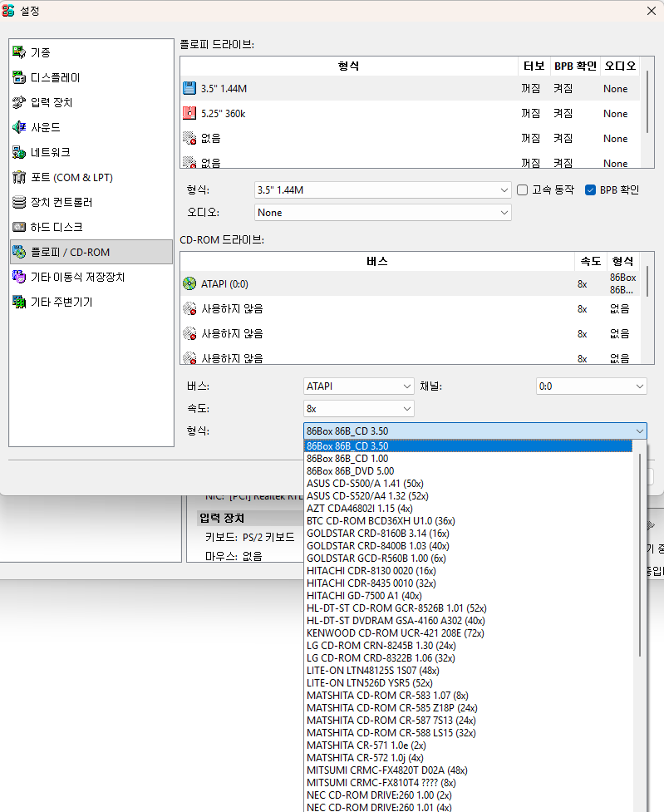Screen dimensions: 664x812
Task: Open the 장치 컨트롤러 category icon
Action: (x=19, y=202)
